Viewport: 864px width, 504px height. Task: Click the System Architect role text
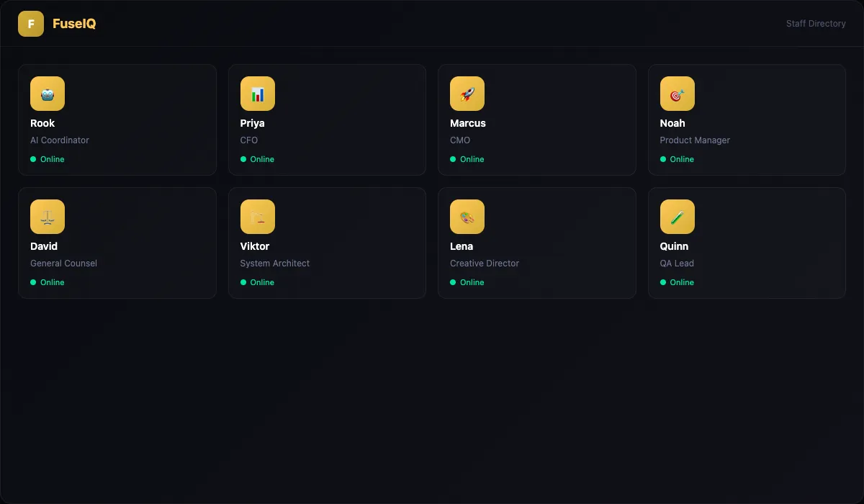tap(275, 264)
